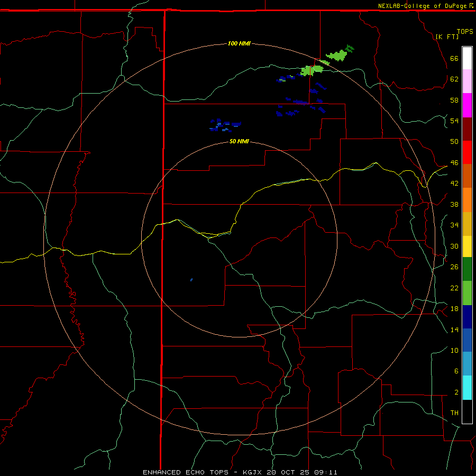476x476 pixels.
Task: Click the 18 legend scale value
Action: coord(454,309)
